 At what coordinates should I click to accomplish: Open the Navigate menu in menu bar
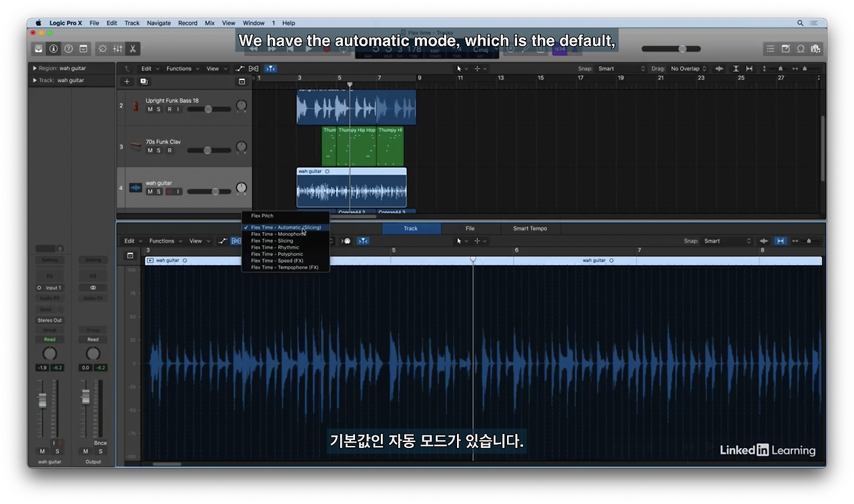[x=159, y=23]
